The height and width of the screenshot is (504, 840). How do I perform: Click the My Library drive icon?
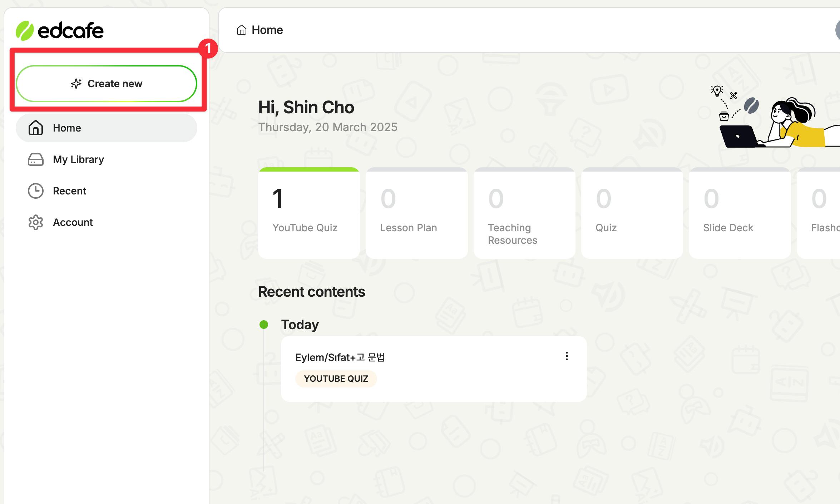pyautogui.click(x=36, y=159)
